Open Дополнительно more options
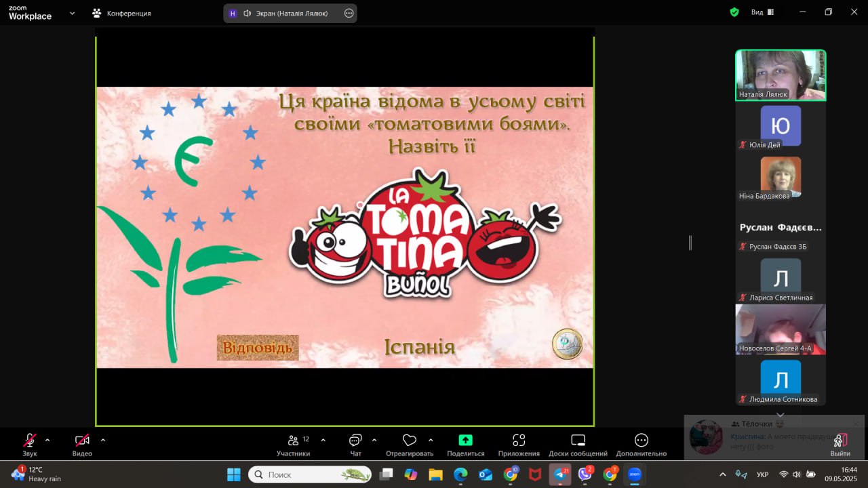This screenshot has width=868, height=488. [641, 445]
